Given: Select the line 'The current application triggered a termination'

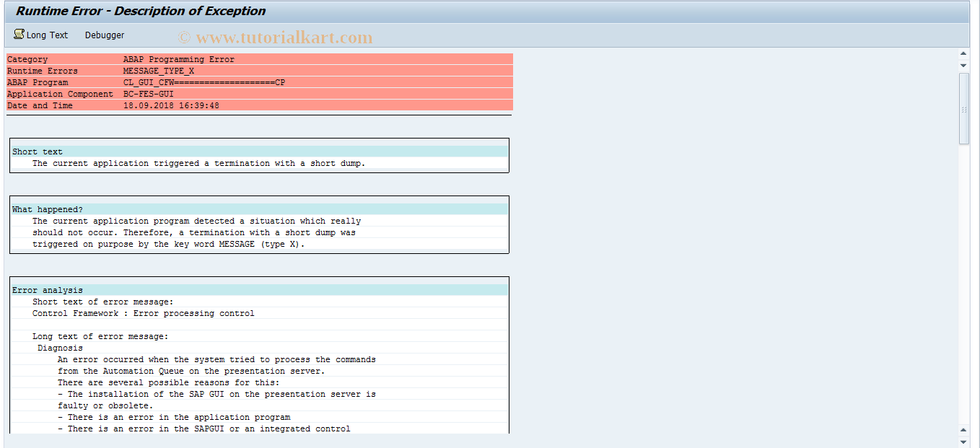Looking at the screenshot, I should [x=199, y=163].
